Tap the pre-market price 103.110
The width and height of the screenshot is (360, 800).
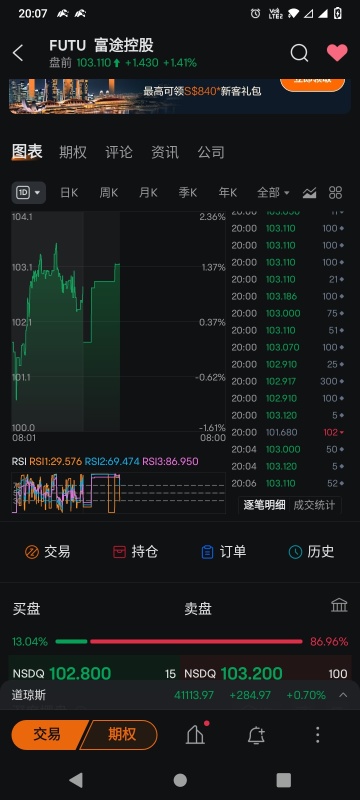pyautogui.click(x=93, y=63)
